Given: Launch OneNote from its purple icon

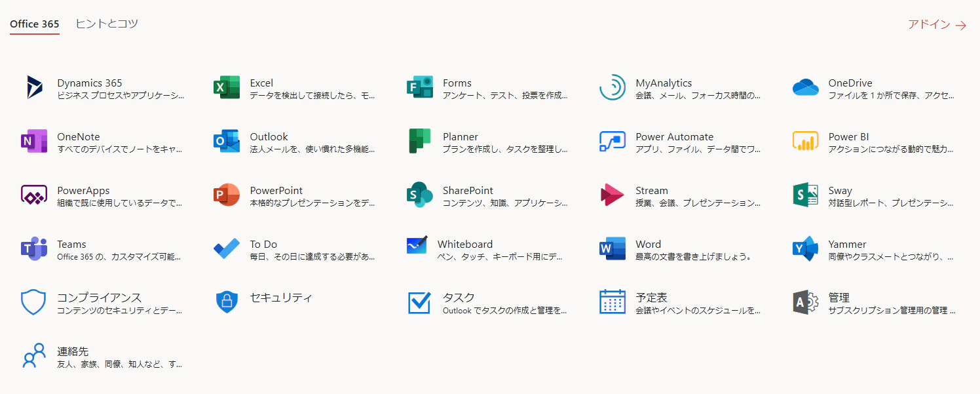Looking at the screenshot, I should 34,141.
